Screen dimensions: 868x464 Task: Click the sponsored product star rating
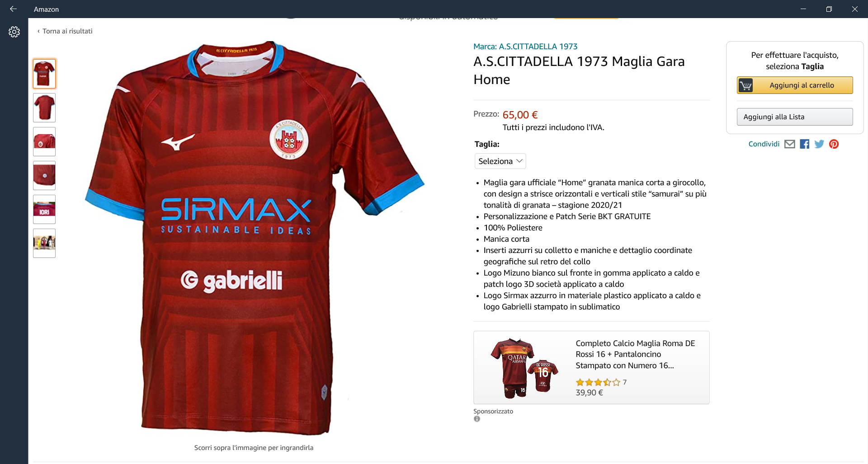[598, 382]
